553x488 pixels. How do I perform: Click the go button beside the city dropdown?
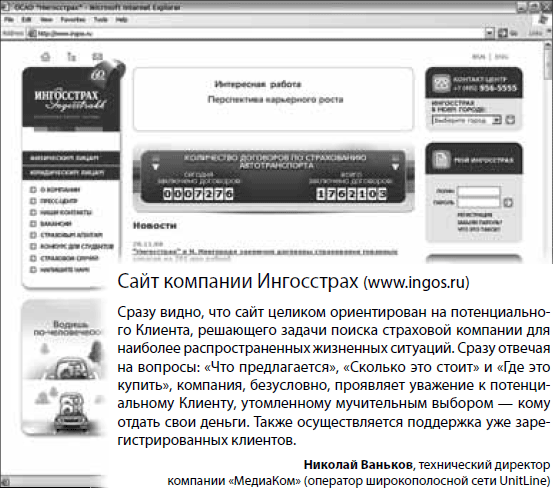pos(510,120)
